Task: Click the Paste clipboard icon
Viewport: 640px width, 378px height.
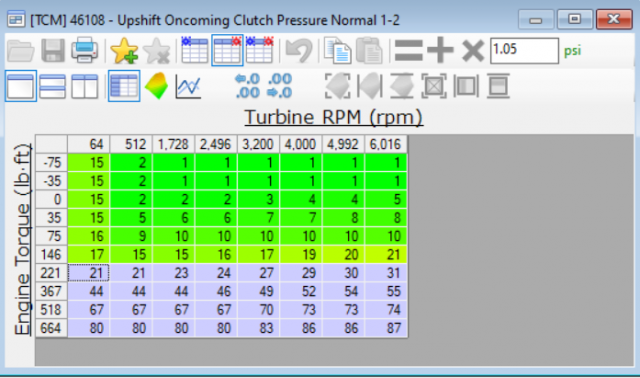Action: pyautogui.click(x=369, y=51)
